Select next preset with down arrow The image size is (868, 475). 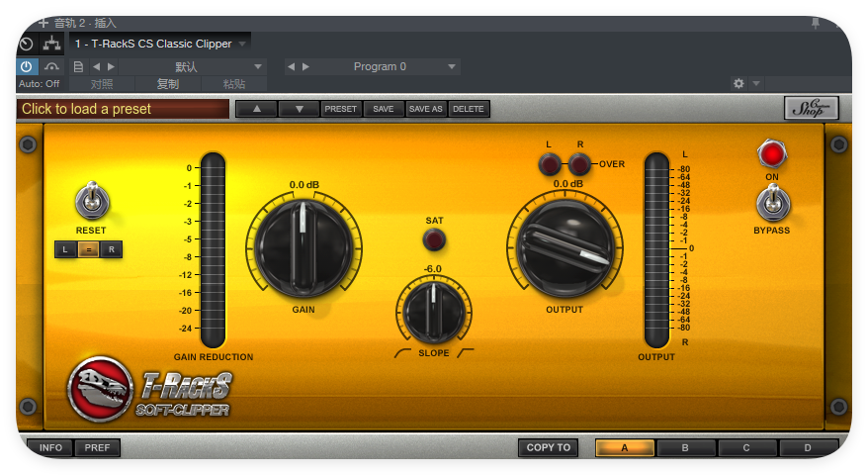click(299, 109)
